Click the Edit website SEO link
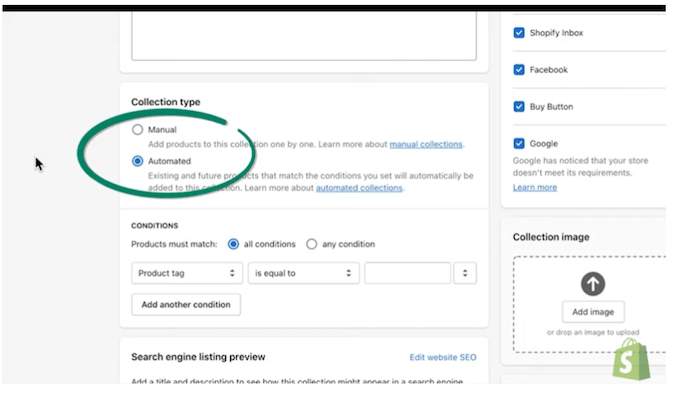This screenshot has height=400, width=675. 443,357
